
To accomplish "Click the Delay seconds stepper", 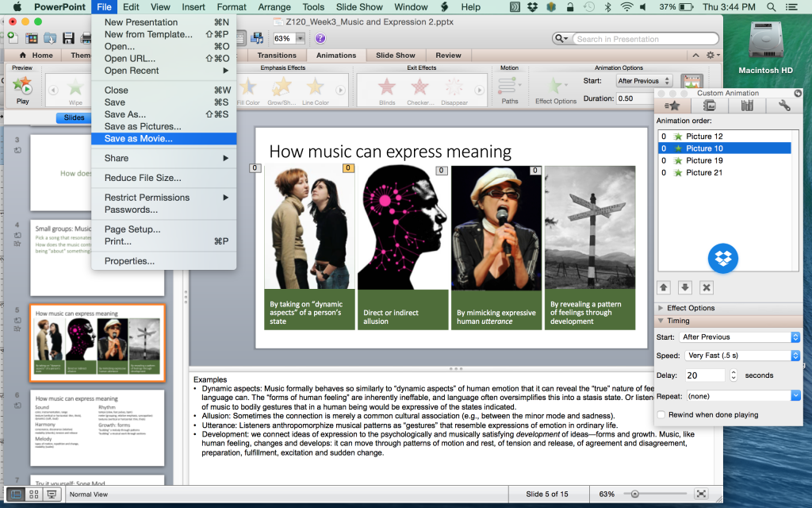I will (733, 375).
